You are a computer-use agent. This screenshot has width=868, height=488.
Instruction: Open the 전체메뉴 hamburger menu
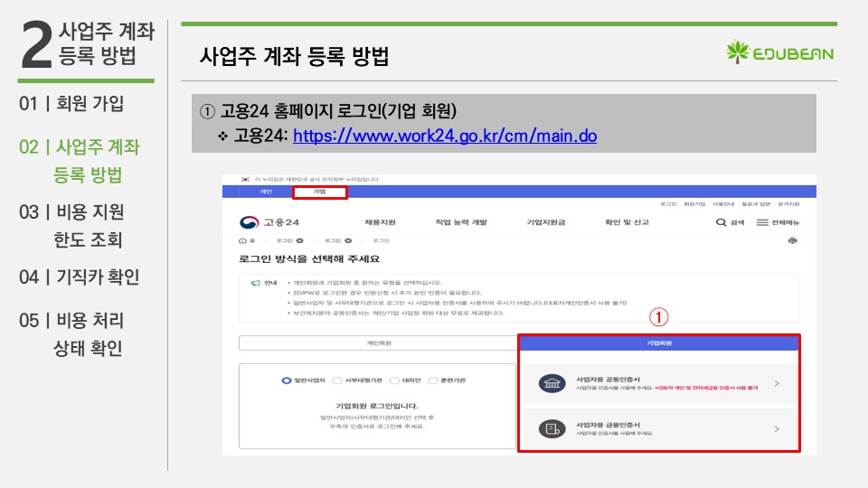(x=762, y=222)
